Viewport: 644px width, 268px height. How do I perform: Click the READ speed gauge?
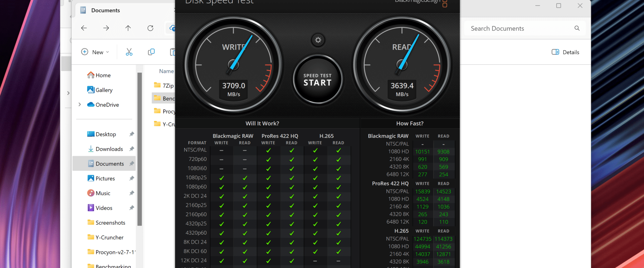[x=402, y=65]
